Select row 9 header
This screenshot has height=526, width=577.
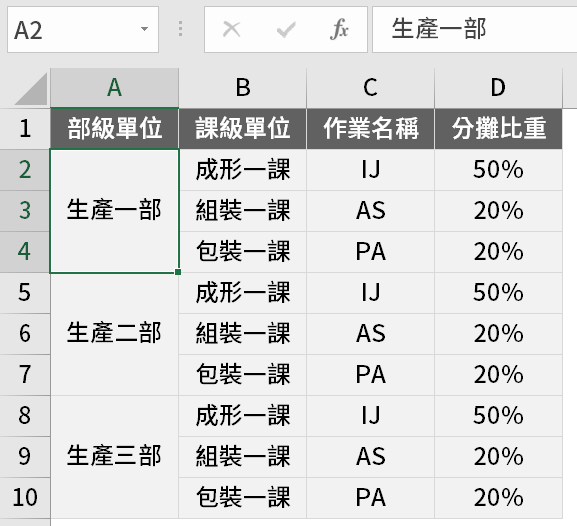pyautogui.click(x=25, y=457)
